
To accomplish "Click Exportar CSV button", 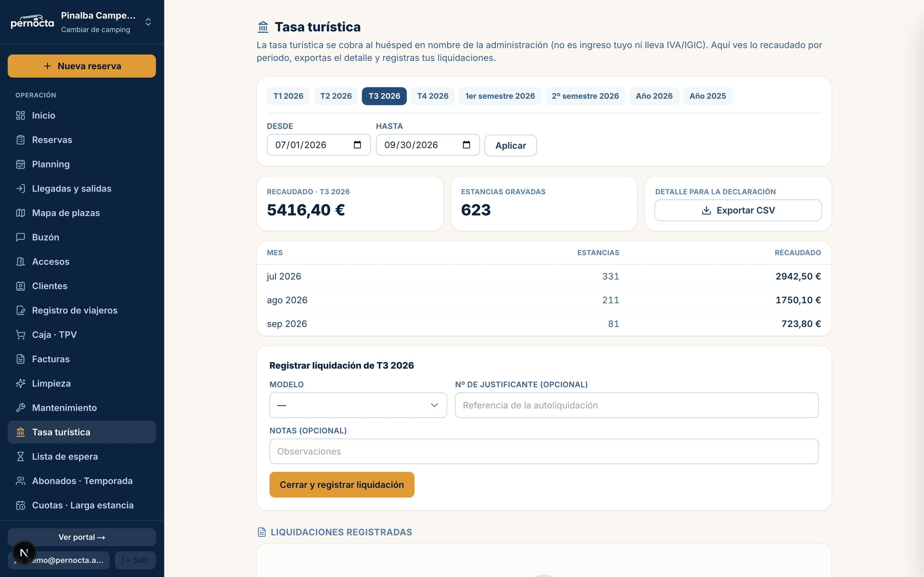I will (738, 210).
